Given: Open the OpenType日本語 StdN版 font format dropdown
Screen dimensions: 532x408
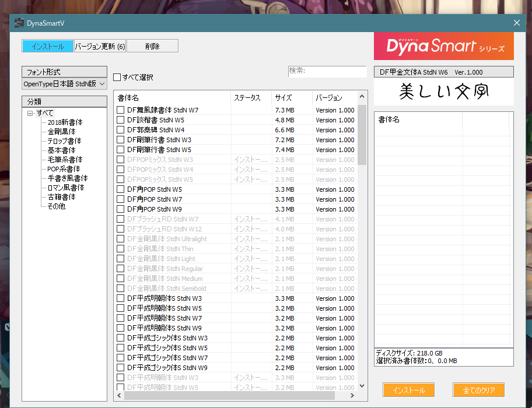Looking at the screenshot, I should pos(65,84).
